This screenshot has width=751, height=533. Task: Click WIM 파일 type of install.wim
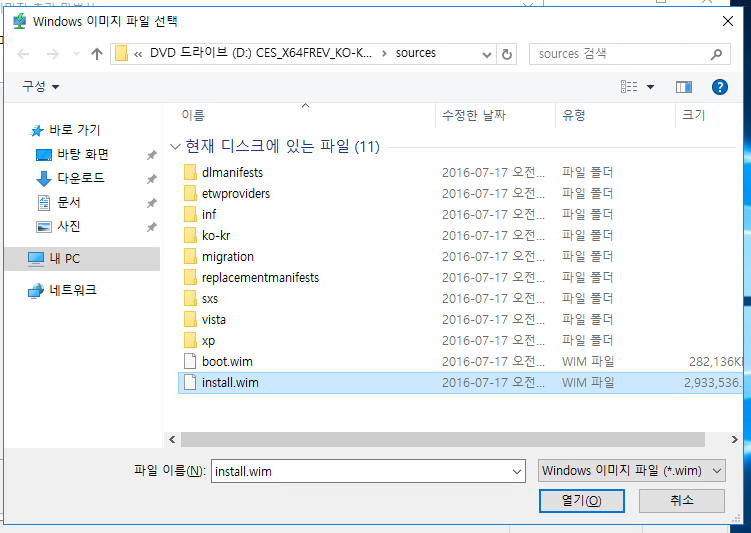pos(588,383)
